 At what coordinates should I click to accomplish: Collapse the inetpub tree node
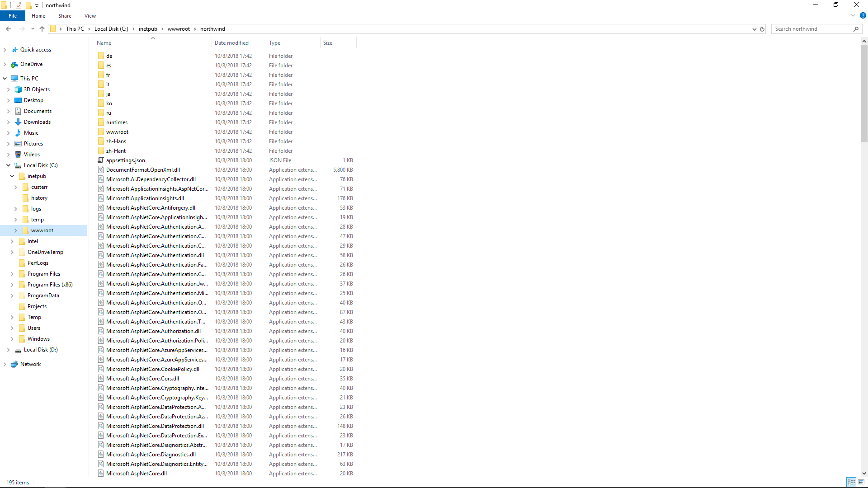tap(12, 176)
